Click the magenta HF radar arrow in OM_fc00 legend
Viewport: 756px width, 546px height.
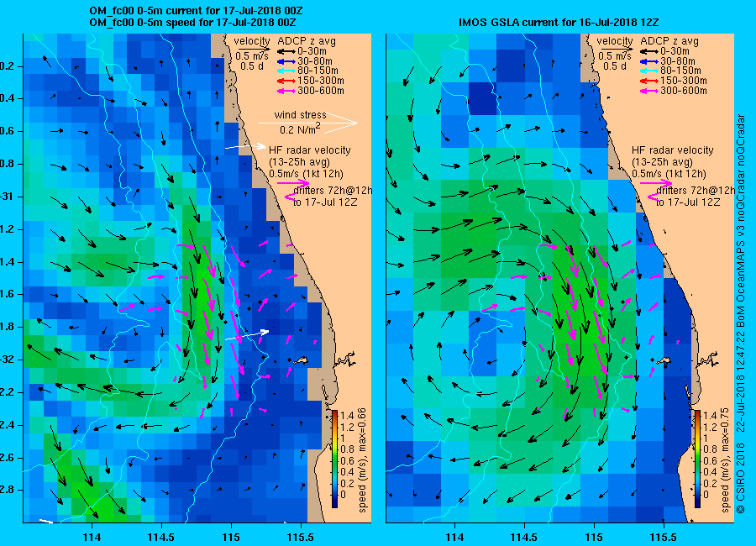pos(293,183)
